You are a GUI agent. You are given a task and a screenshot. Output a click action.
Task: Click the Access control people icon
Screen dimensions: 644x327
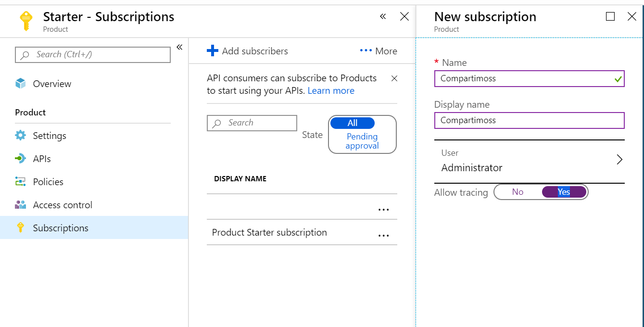[20, 205]
